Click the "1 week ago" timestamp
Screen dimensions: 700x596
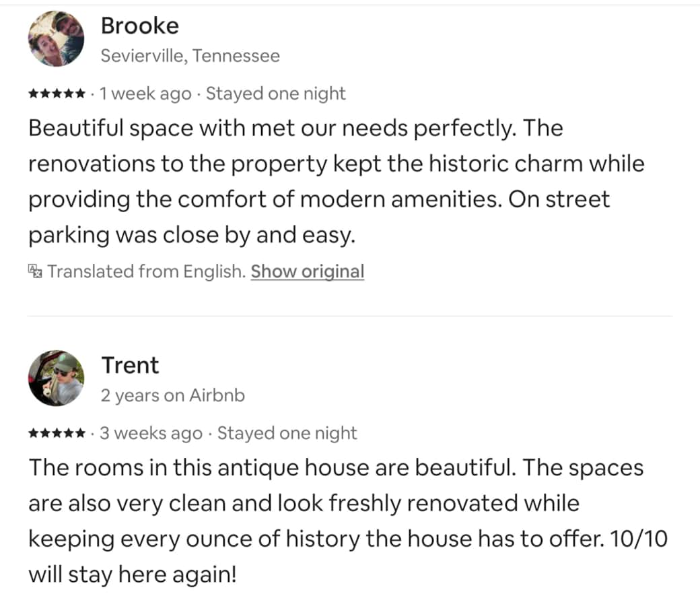click(145, 94)
